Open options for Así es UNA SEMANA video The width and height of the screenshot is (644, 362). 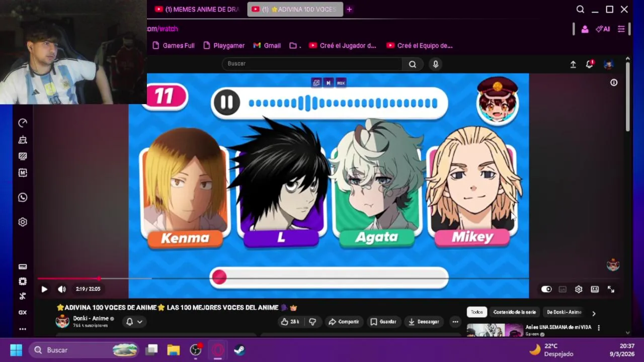(599, 328)
